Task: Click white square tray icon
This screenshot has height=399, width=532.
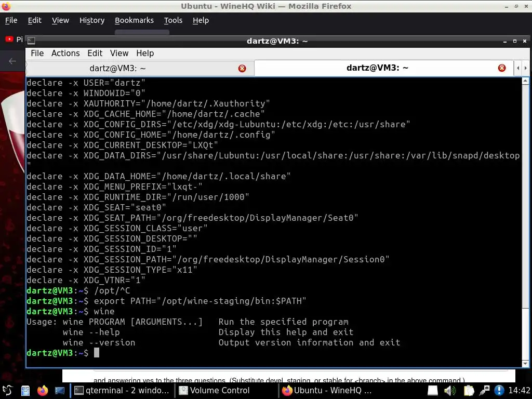Action: [433, 391]
